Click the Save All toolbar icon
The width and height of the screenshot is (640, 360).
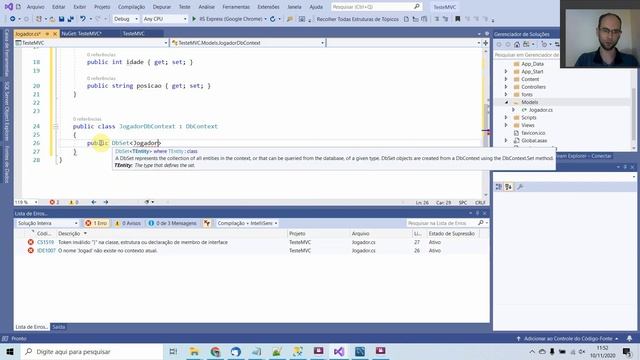pos(70,19)
